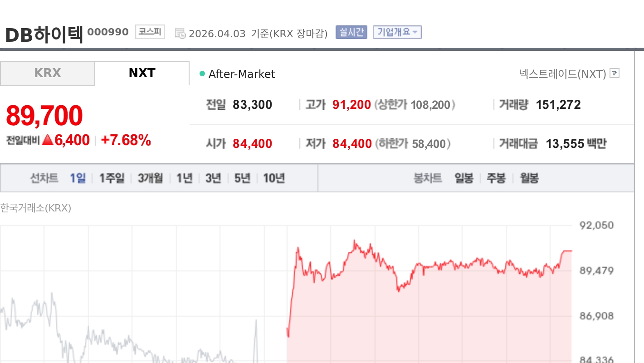Click the 코스피 market badge

point(150,32)
